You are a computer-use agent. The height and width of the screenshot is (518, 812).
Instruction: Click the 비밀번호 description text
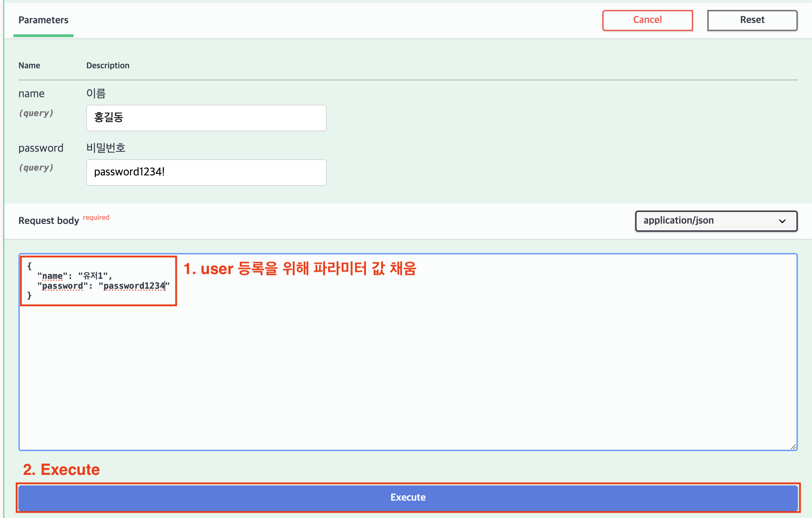pyautogui.click(x=106, y=148)
